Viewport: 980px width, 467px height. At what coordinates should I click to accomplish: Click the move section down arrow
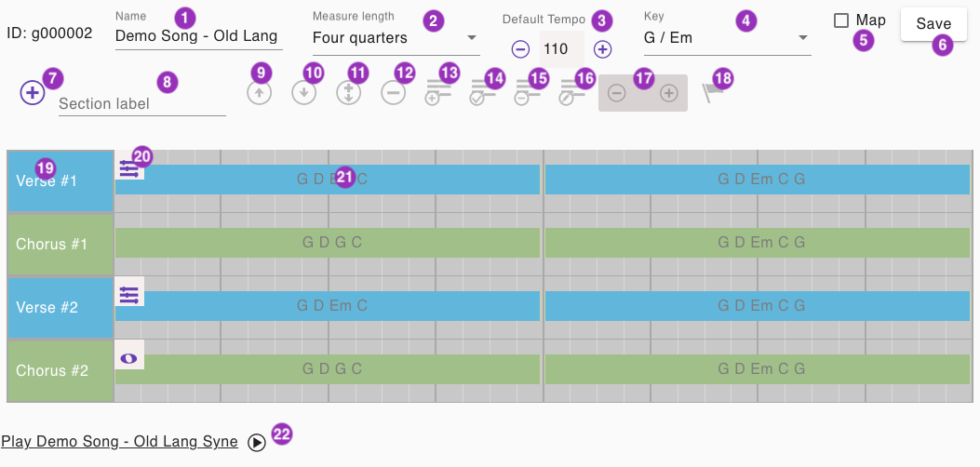click(303, 93)
